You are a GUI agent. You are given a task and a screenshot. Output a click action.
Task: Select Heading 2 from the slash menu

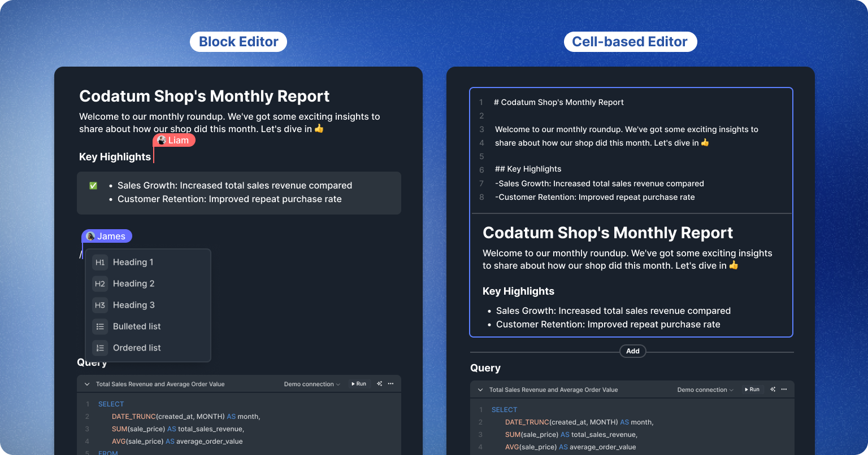(x=133, y=284)
